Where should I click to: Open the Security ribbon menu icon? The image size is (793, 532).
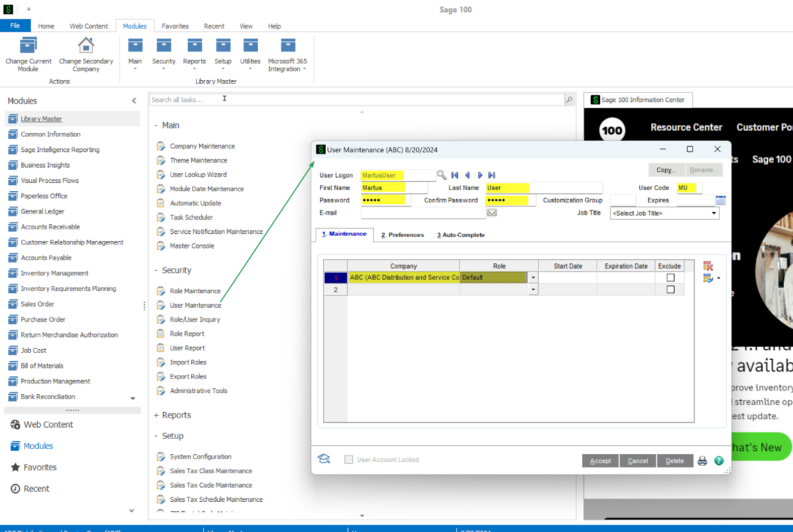pos(164,46)
